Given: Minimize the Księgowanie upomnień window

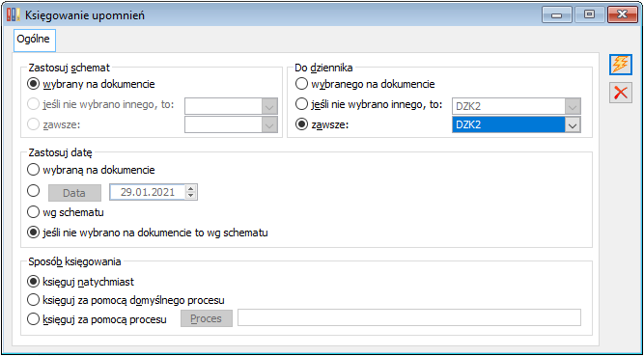Looking at the screenshot, I should [556, 14].
